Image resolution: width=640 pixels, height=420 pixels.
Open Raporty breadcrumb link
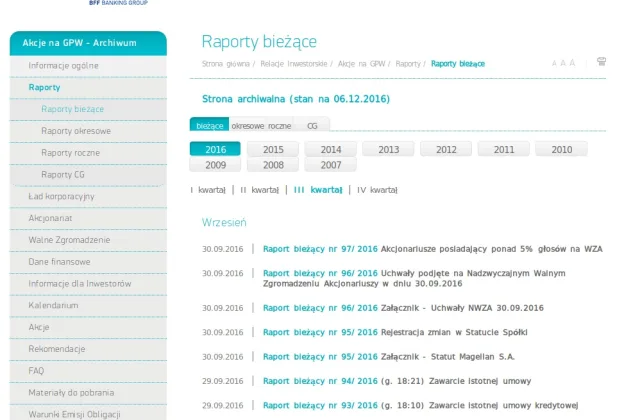[x=408, y=64]
